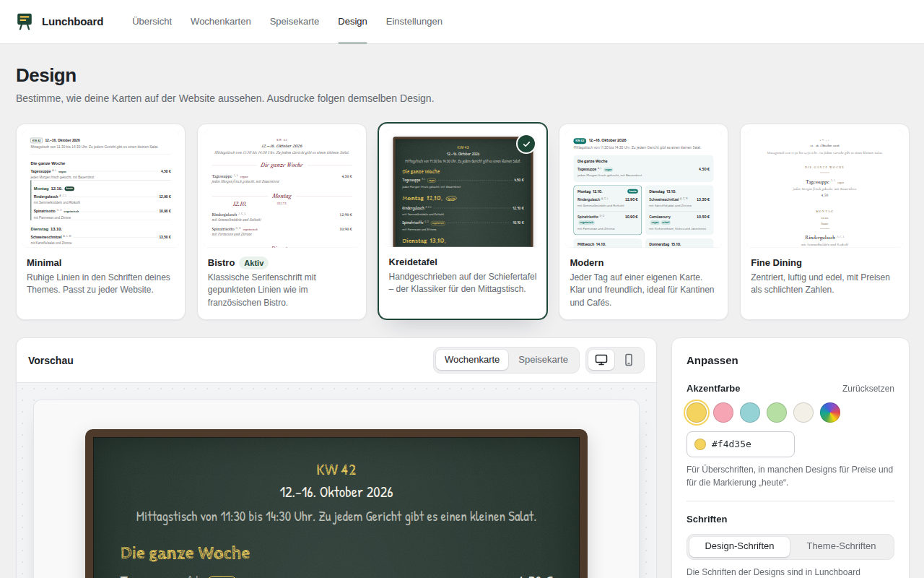Select the Design navigation tab
The image size is (924, 578).
click(x=352, y=22)
